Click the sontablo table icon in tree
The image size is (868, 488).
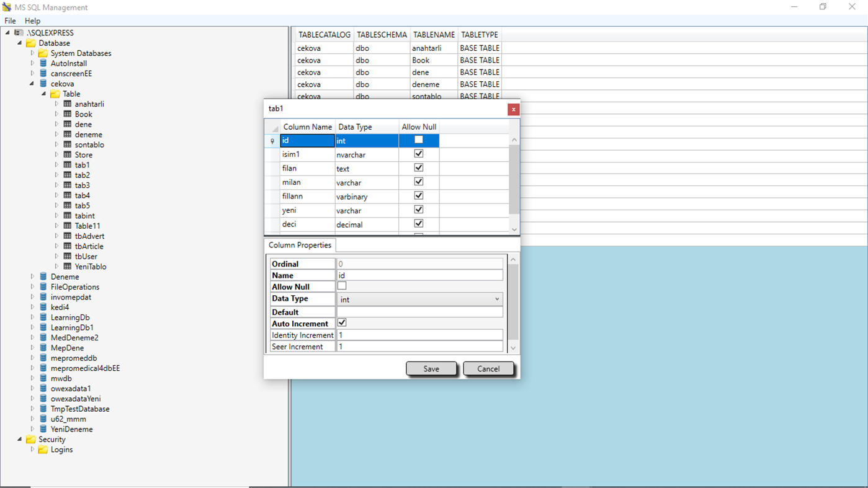coord(68,144)
